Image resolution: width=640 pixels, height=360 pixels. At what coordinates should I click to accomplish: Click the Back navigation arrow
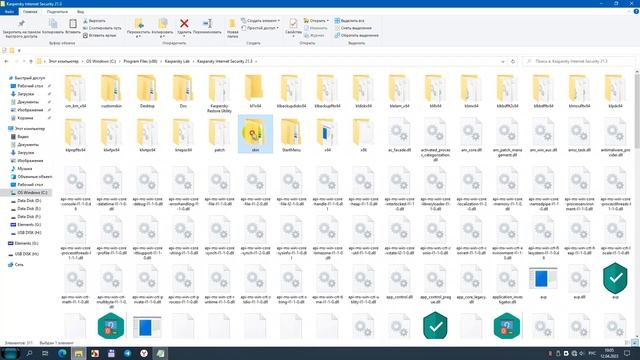[6, 61]
